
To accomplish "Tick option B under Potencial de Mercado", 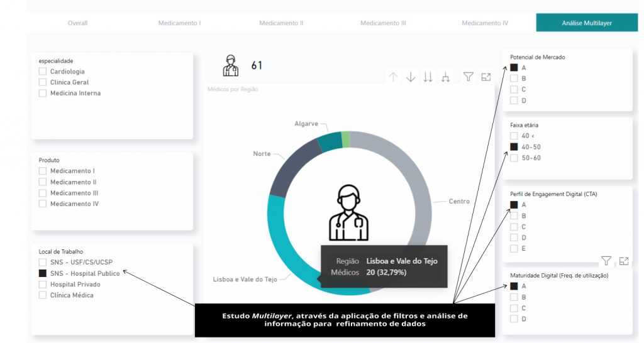I will 514,79.
